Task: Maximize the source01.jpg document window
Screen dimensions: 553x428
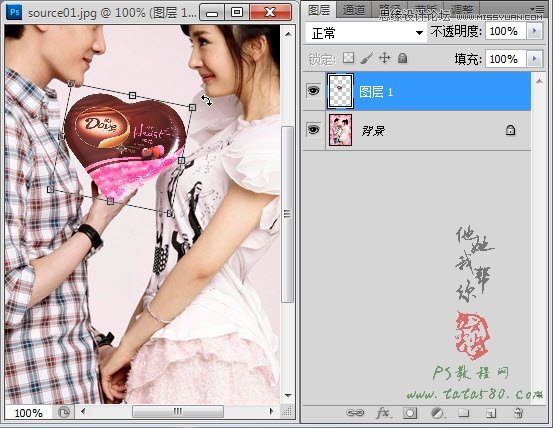Action: coord(237,12)
